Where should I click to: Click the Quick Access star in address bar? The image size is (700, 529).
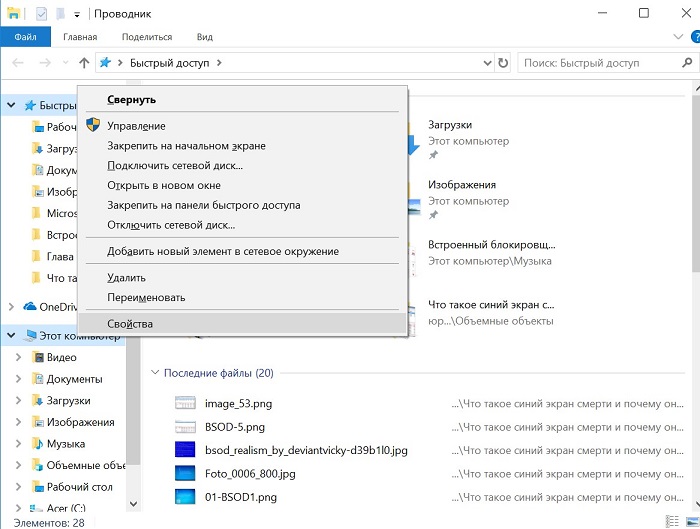[105, 62]
